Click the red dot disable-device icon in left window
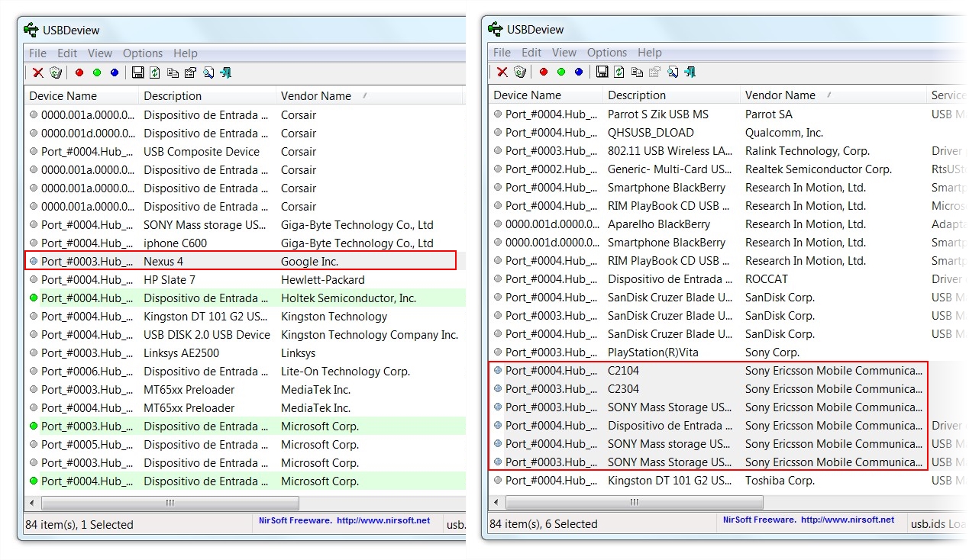The height and width of the screenshot is (560, 969). (79, 72)
